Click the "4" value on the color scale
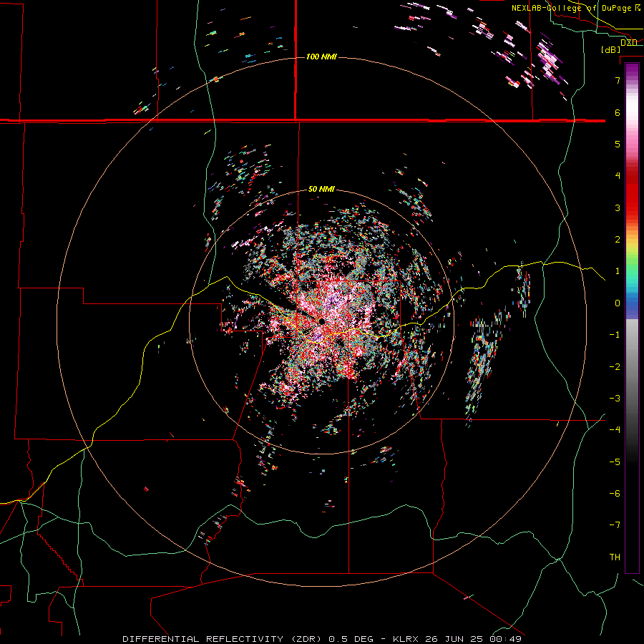This screenshot has height=644, width=644. coord(618,176)
